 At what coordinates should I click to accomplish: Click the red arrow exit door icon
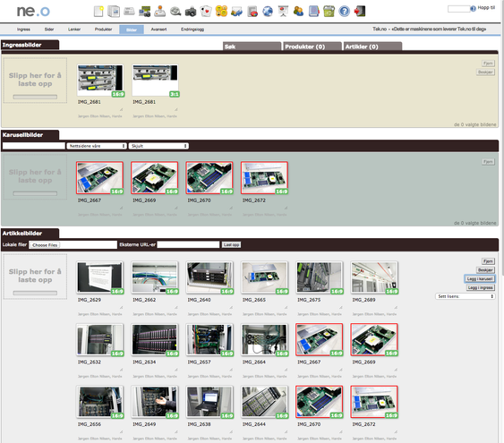pyautogui.click(x=360, y=12)
